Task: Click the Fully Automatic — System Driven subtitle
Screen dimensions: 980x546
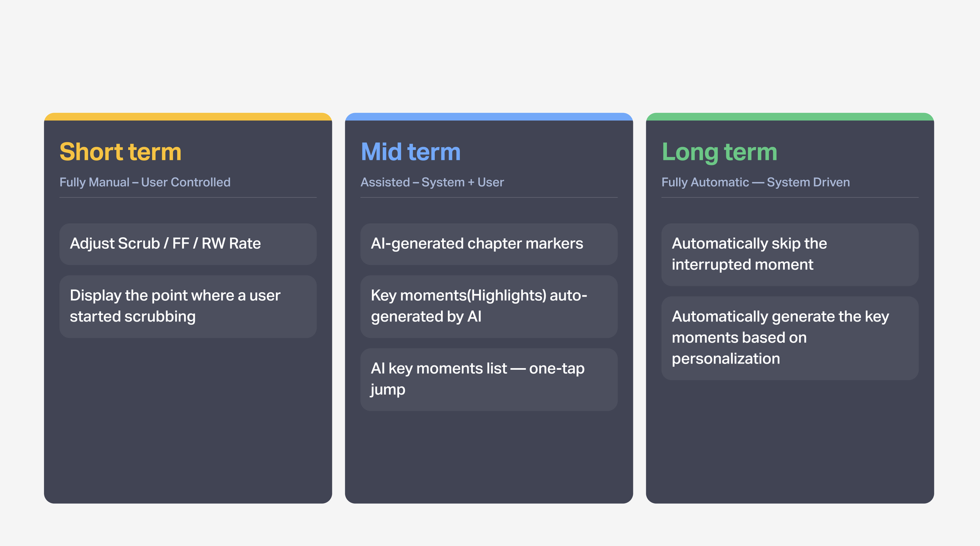Action: [756, 182]
